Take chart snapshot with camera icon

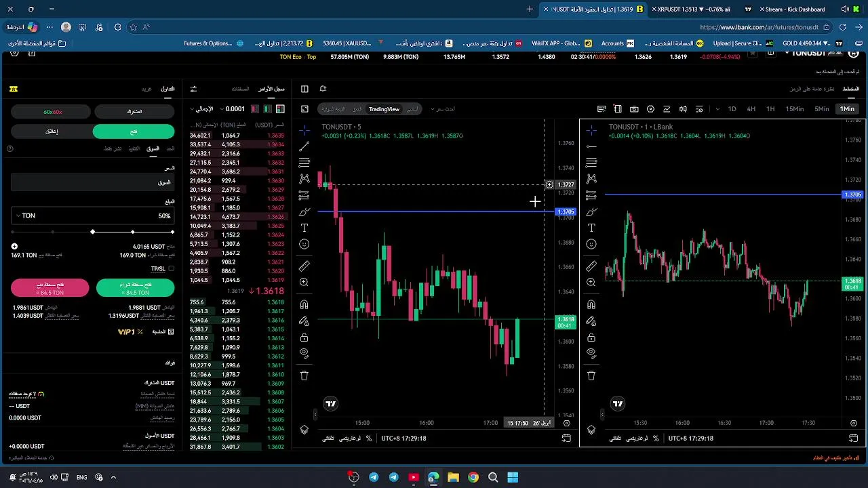click(x=634, y=109)
